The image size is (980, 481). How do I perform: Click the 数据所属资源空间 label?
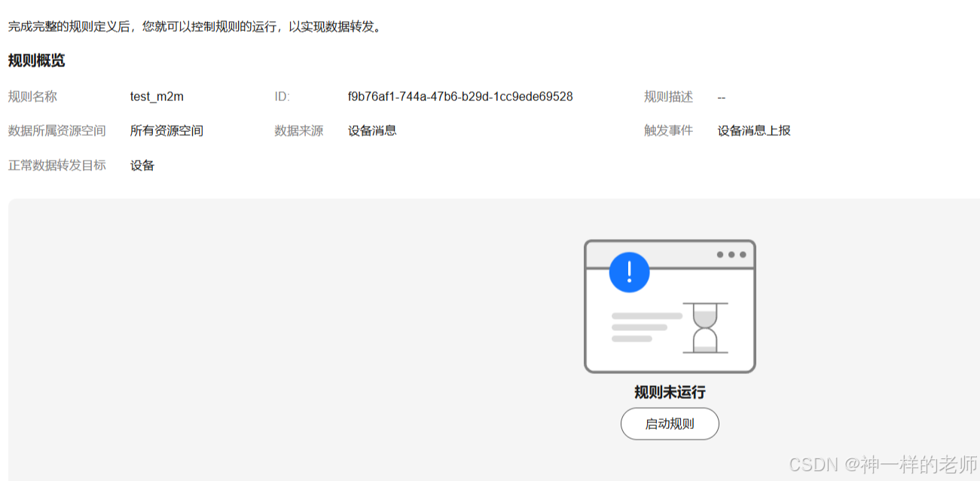(x=56, y=130)
